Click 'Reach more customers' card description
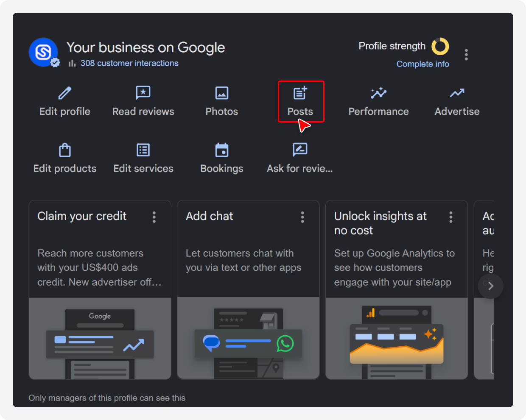The image size is (526, 420). coord(99,267)
